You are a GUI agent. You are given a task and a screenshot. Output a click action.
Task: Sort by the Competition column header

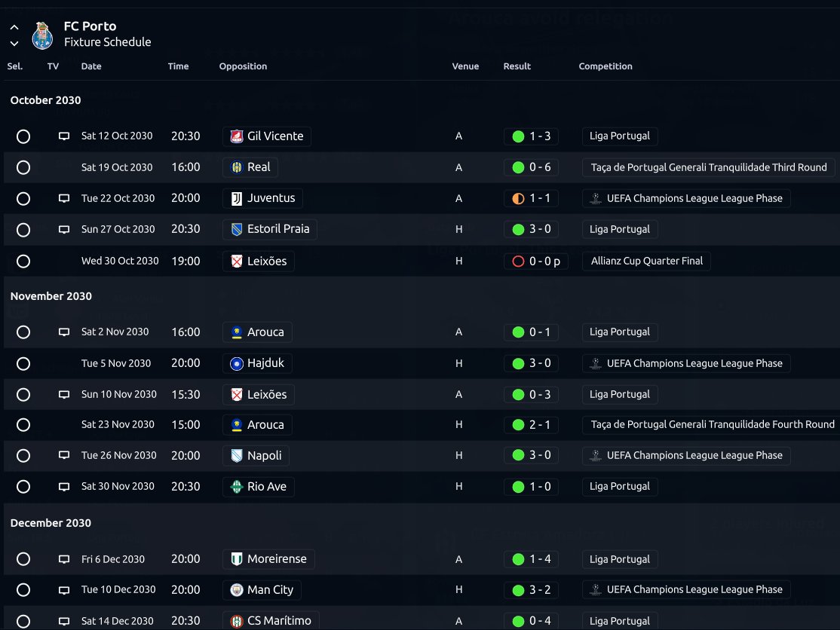pyautogui.click(x=605, y=66)
